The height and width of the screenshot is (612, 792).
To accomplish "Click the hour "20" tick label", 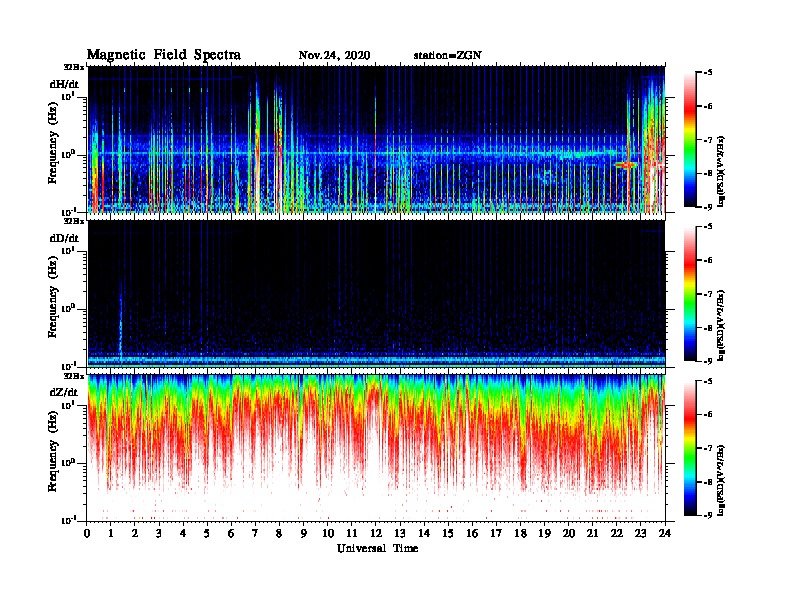I will point(569,534).
